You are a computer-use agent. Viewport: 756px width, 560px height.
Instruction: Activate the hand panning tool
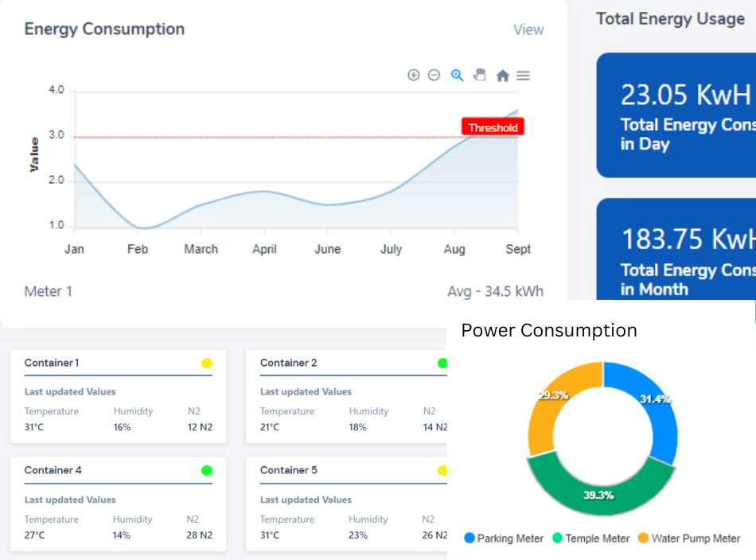(x=480, y=76)
